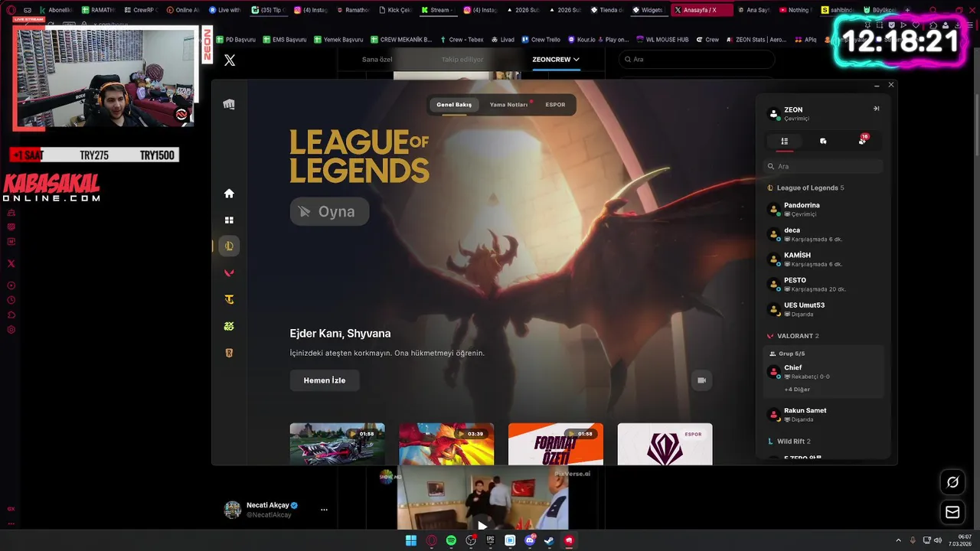The width and height of the screenshot is (980, 551).
Task: Open Riot Client icon on taskbar
Action: click(570, 540)
